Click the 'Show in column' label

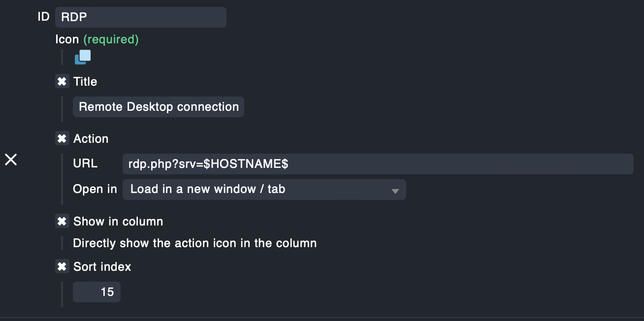(118, 222)
